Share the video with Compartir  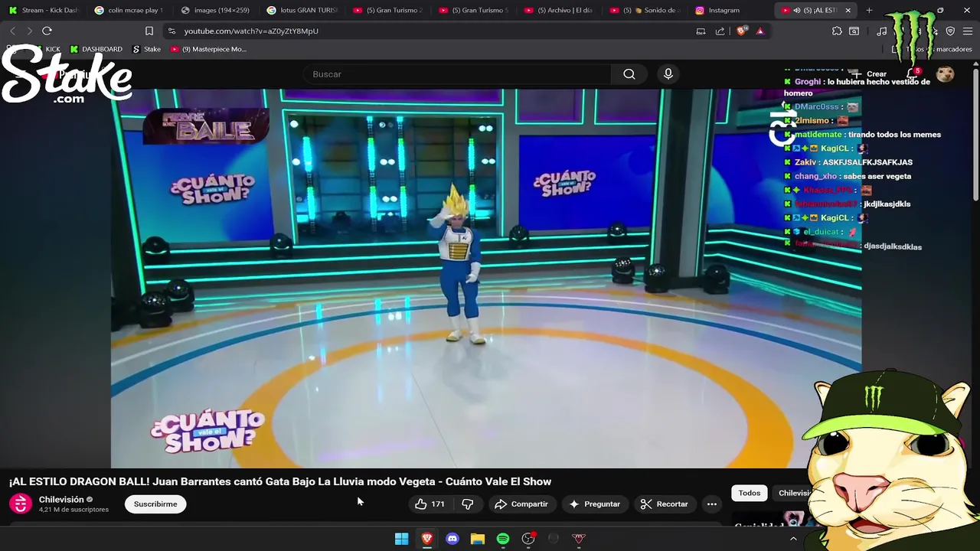click(521, 504)
